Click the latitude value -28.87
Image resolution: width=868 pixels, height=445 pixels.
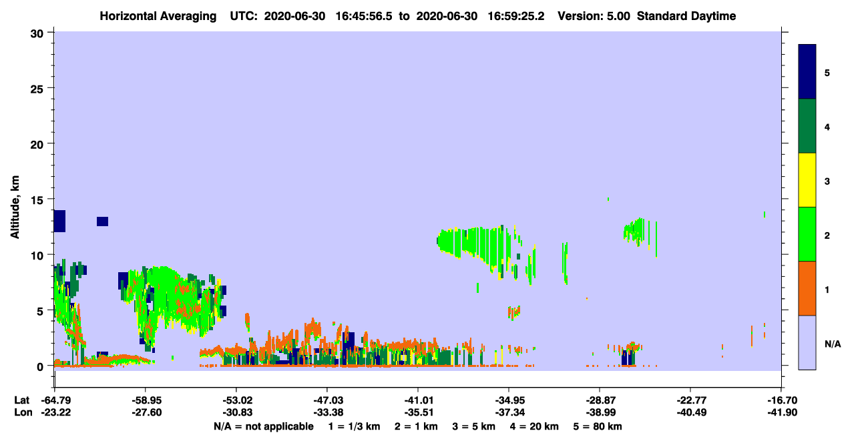600,400
